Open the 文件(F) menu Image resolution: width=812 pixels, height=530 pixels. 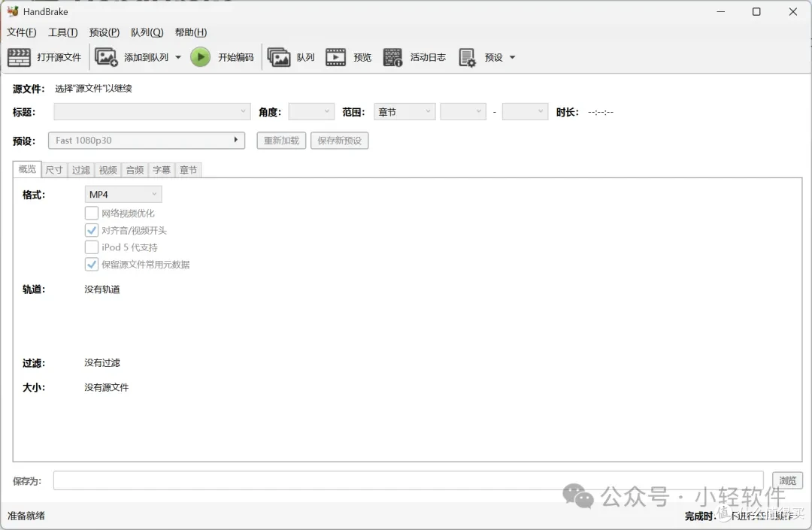click(x=21, y=32)
